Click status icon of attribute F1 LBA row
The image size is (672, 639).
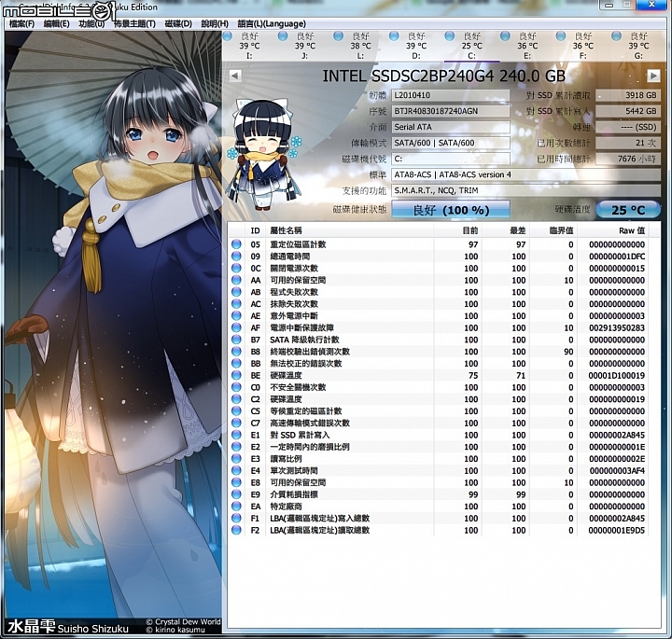click(236, 519)
